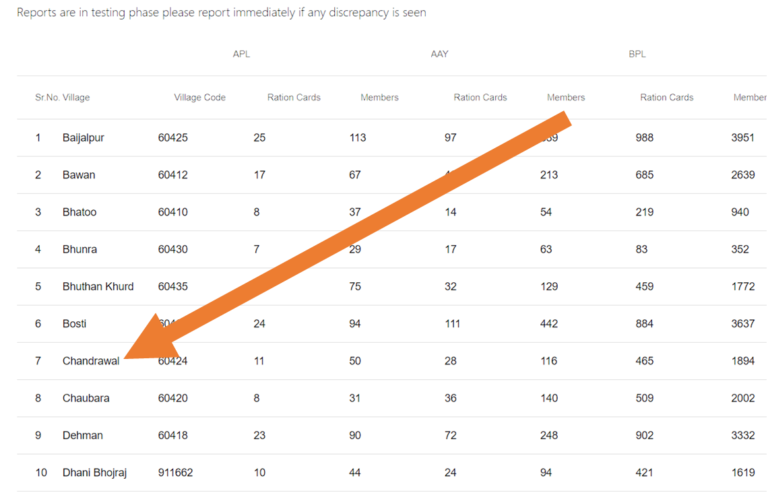Click the Village column header

76,97
